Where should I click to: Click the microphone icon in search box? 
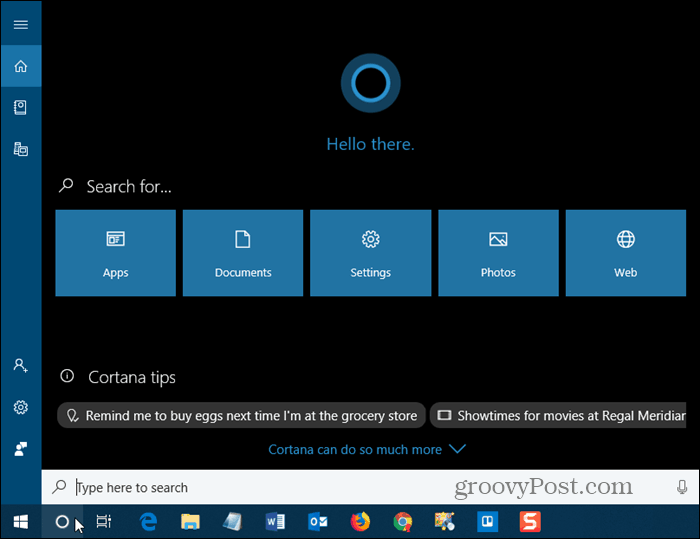(682, 487)
